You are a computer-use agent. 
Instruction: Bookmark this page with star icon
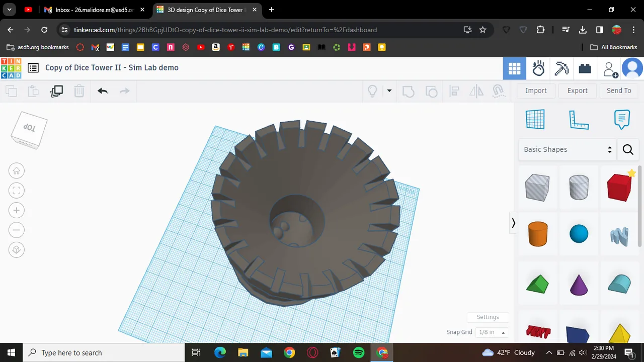click(483, 30)
